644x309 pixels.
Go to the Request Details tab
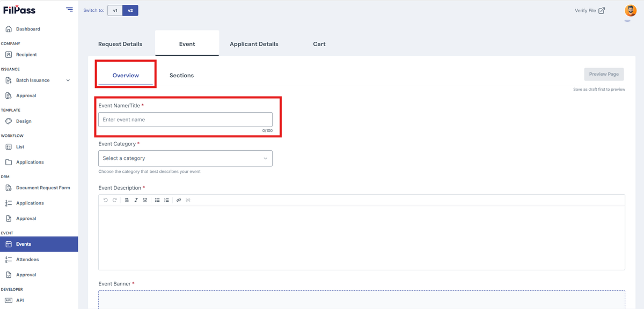click(x=120, y=44)
